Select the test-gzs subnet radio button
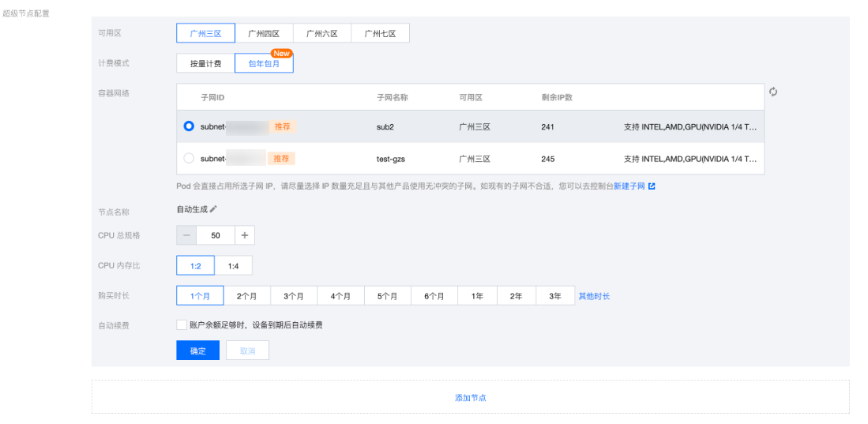Image resolution: width=868 pixels, height=424 pixels. 189,159
